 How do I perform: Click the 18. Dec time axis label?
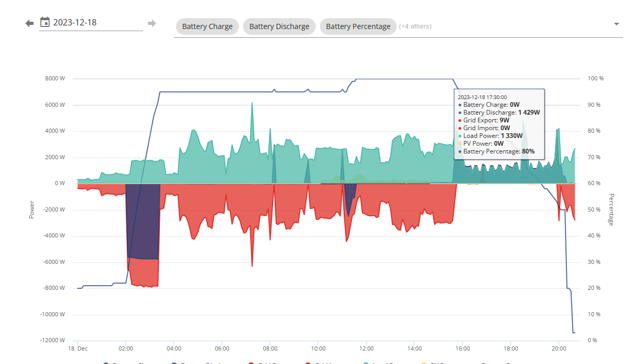click(78, 348)
